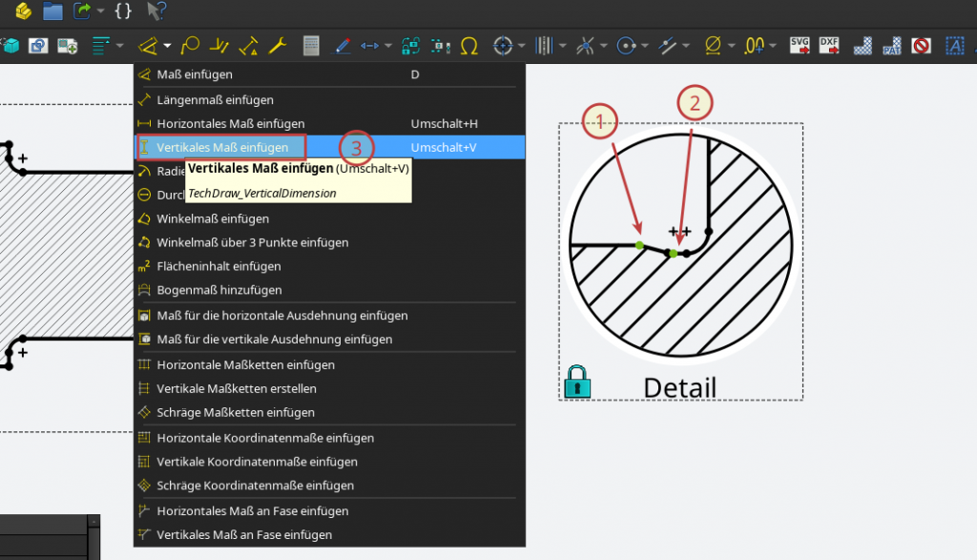Select the yellow wrench repair dimension tool
Viewport: 977px width, 560px height.
pyautogui.click(x=278, y=45)
